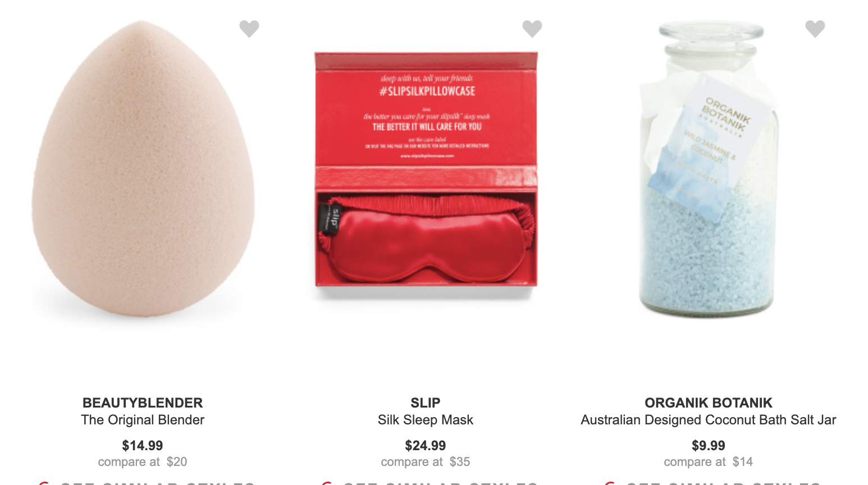Click the SLIP brand name
Viewport: 868px width, 485px height.
pos(426,402)
